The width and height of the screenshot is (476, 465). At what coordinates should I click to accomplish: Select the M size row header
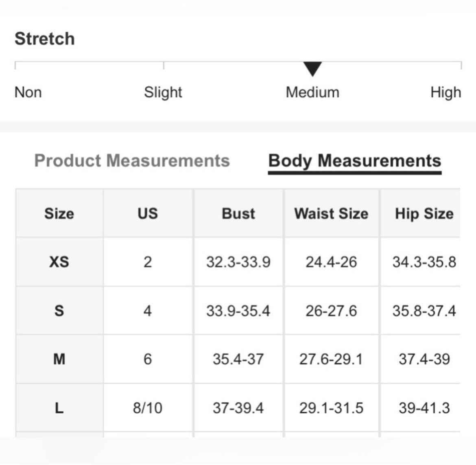coord(59,359)
